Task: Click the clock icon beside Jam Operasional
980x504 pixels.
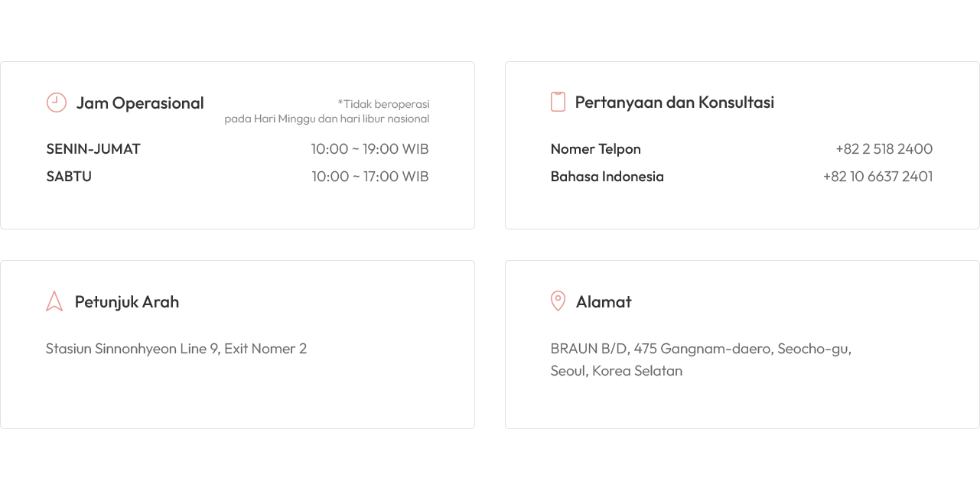Action: [57, 102]
